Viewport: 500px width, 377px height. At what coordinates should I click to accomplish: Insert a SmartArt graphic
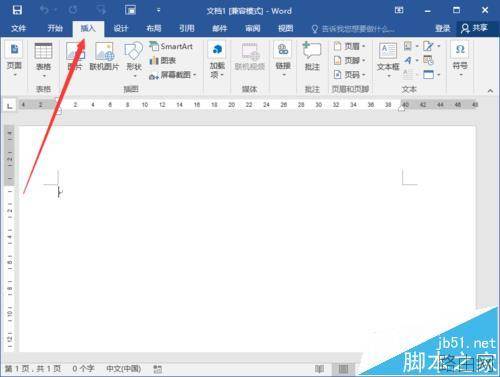(171, 46)
